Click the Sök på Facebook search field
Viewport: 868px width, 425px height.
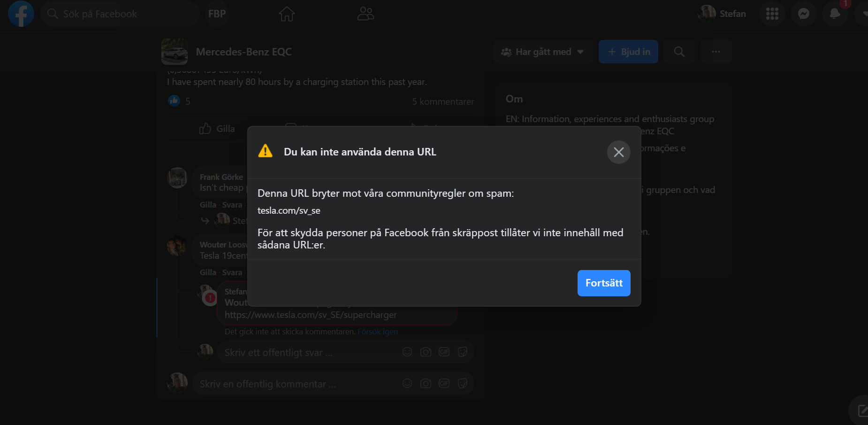120,14
